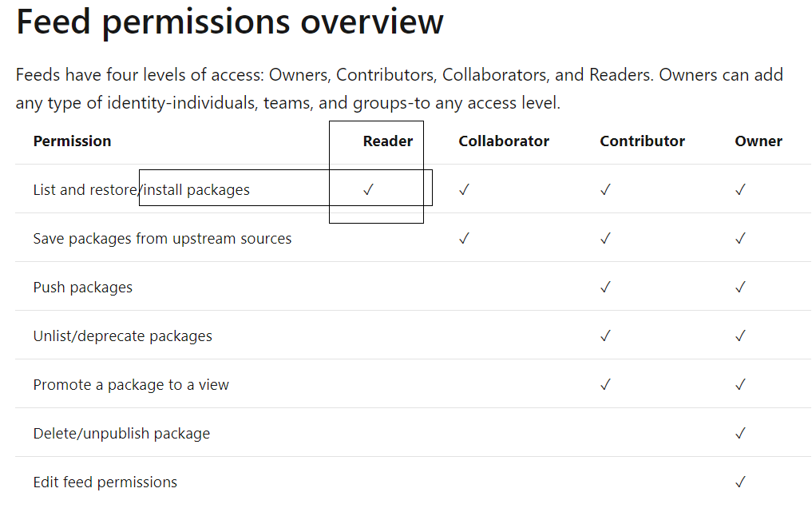The height and width of the screenshot is (520, 812).
Task: Click the Owner checkmark for Unlist/deprecate packages
Action: point(740,336)
